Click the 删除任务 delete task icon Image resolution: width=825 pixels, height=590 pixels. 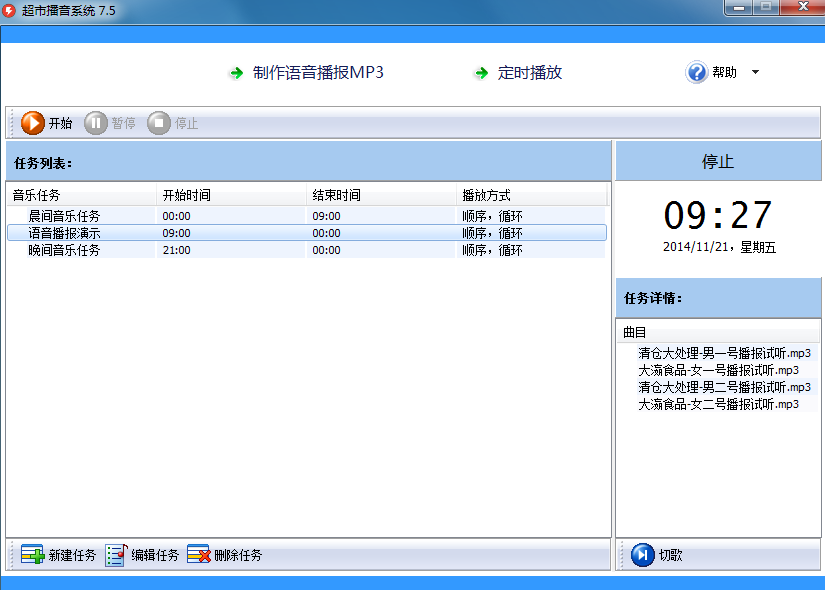199,555
